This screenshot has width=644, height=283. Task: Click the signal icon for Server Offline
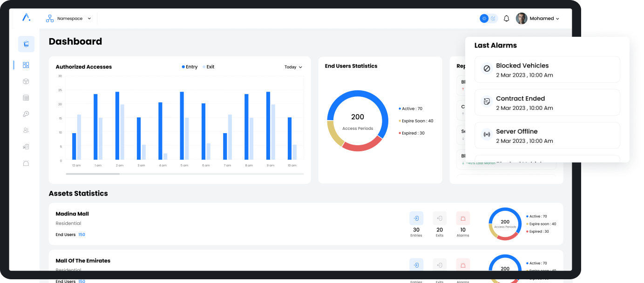487,135
